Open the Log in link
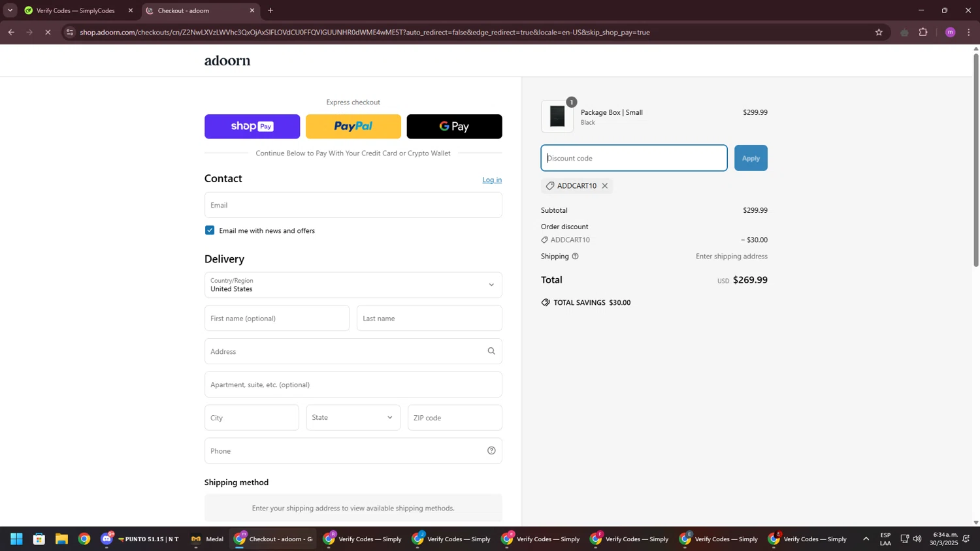 click(492, 180)
